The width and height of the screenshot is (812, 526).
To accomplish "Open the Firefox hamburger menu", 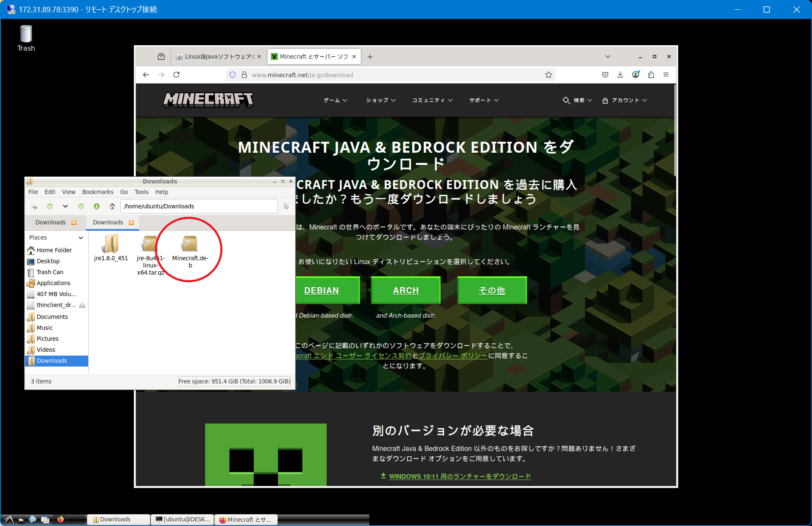I will [x=666, y=75].
